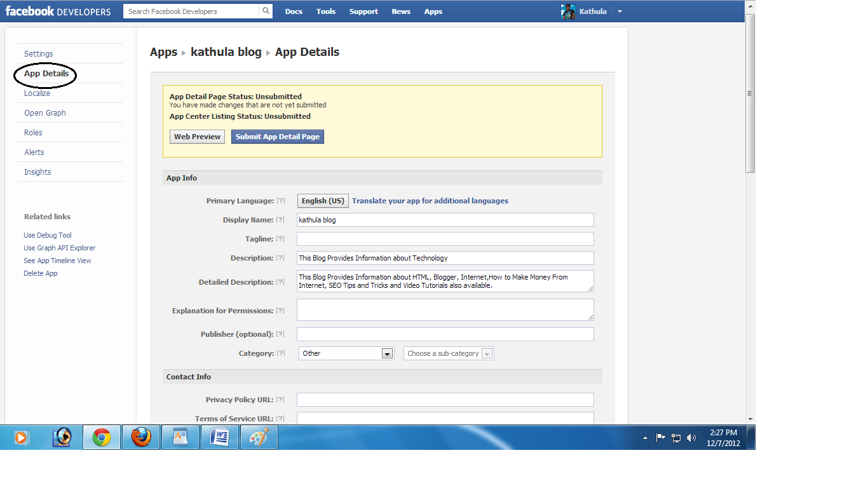Open the account dropdown next to Kathula
This screenshot has height=488, width=868.
(619, 11)
